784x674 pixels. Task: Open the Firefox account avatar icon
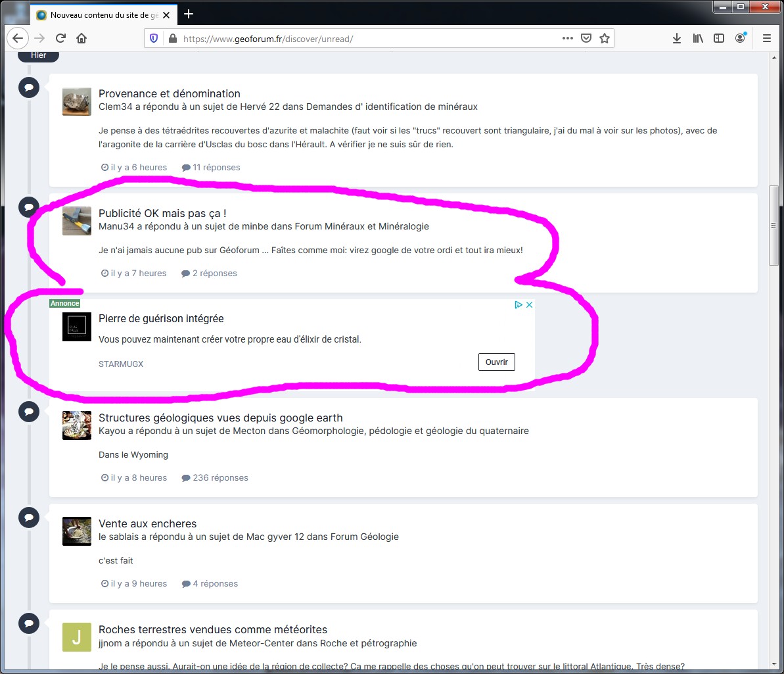[x=741, y=38]
